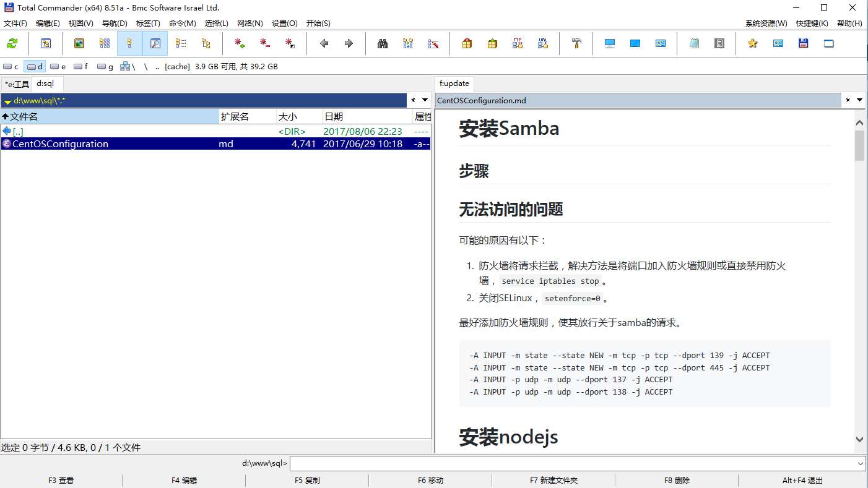
Task: Open left panel directory history dropdown arrow
Action: 425,100
